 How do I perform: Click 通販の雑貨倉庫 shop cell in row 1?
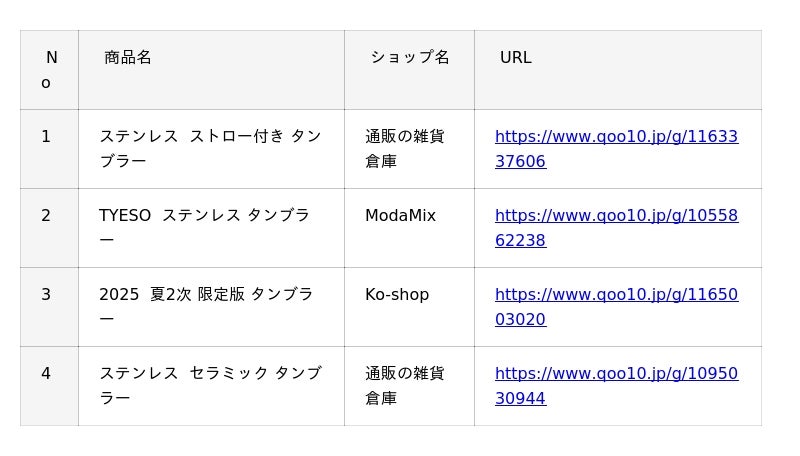pos(404,148)
